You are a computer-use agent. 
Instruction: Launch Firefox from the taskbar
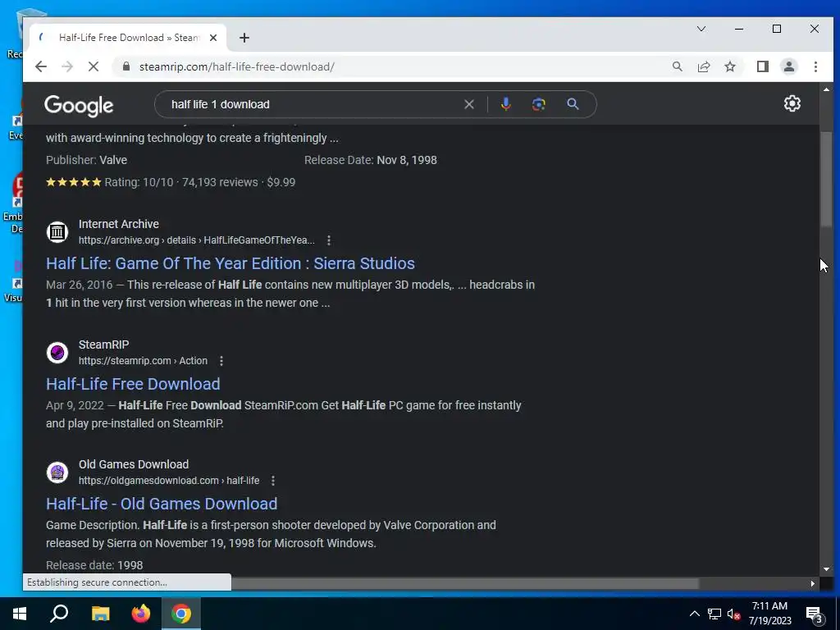tap(141, 614)
